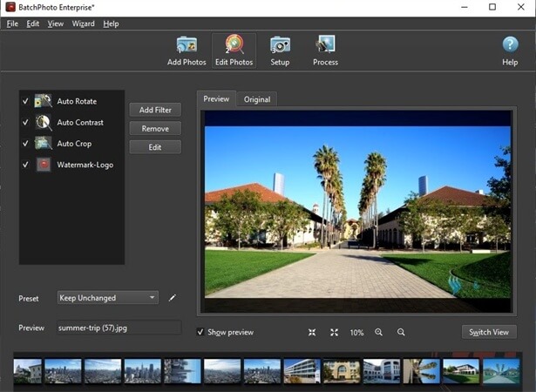The width and height of the screenshot is (536, 392).
Task: Uncheck the Auto Crop filter checkbox
Action: (25, 144)
